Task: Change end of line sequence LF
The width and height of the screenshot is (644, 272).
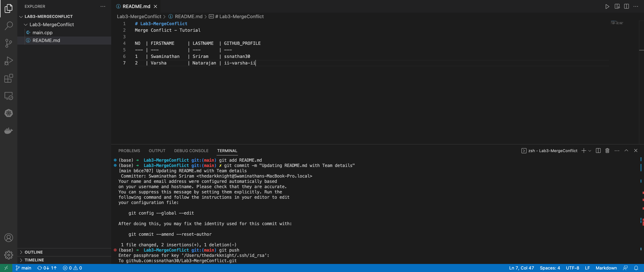Action: pyautogui.click(x=587, y=268)
